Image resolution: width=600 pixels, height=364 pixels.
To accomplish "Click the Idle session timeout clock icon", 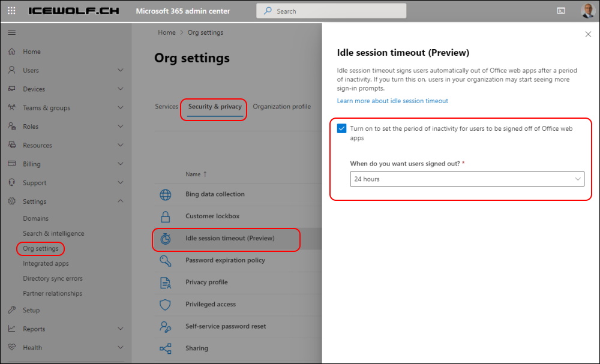I will point(166,239).
